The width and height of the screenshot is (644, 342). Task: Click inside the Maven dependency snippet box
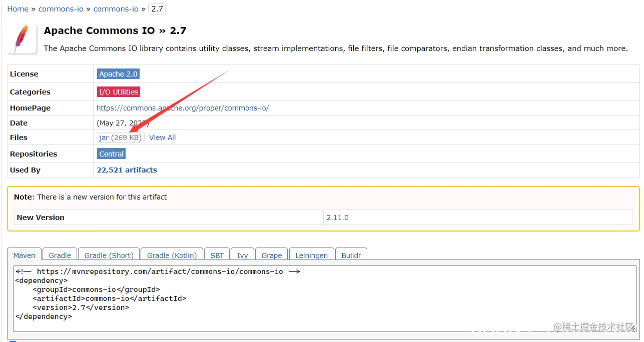pos(325,298)
